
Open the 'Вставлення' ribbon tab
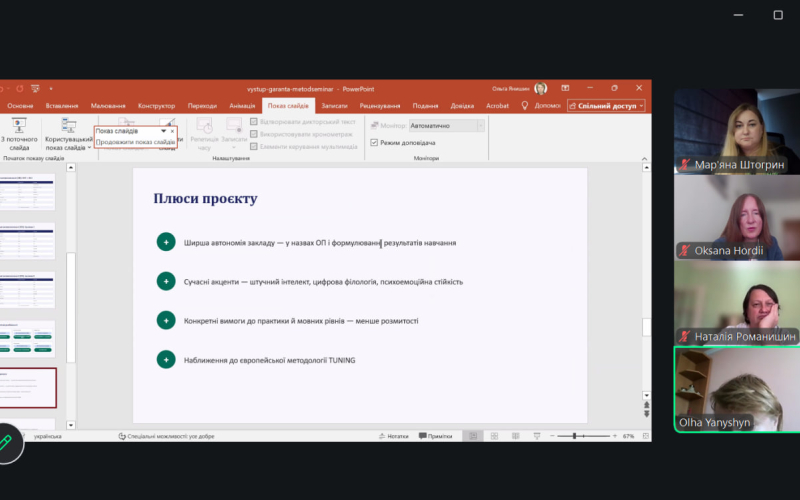point(62,106)
